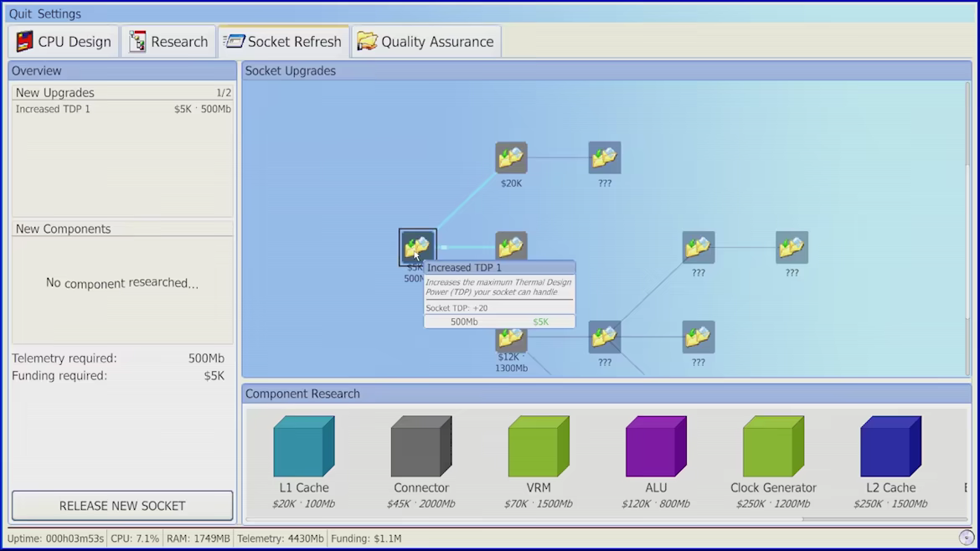Select the left ??? node in upper-right pair
This screenshot has height=551, width=980.
pyautogui.click(x=698, y=247)
